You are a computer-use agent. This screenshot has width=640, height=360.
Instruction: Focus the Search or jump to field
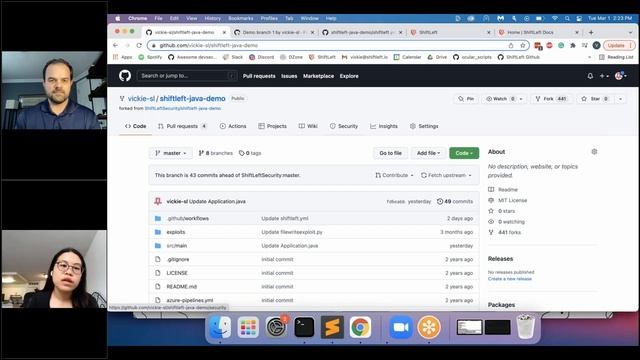point(187,76)
